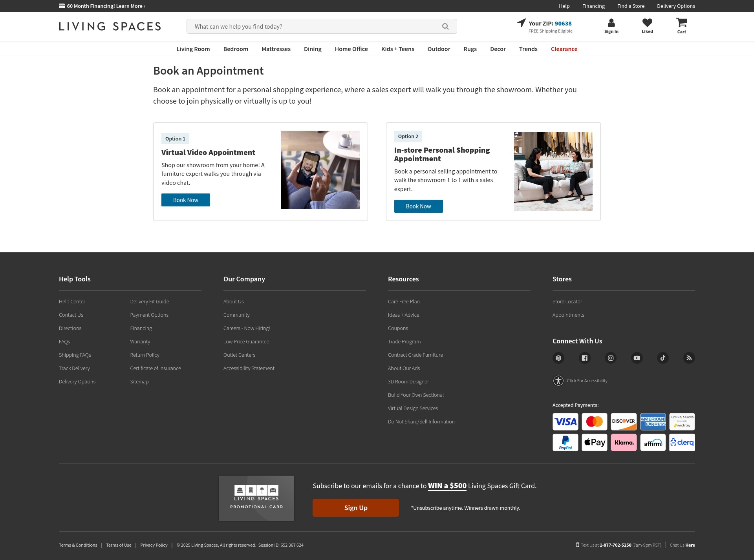Open the Facebook social icon
The width and height of the screenshot is (754, 560).
pos(584,358)
